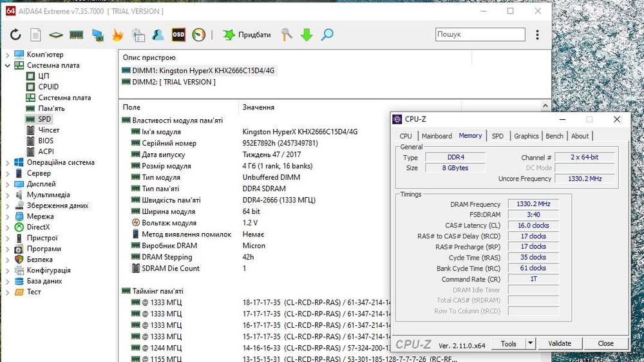Image resolution: width=644 pixels, height=362 pixels.
Task: Click the Close button in CPU-Z
Action: (x=606, y=343)
